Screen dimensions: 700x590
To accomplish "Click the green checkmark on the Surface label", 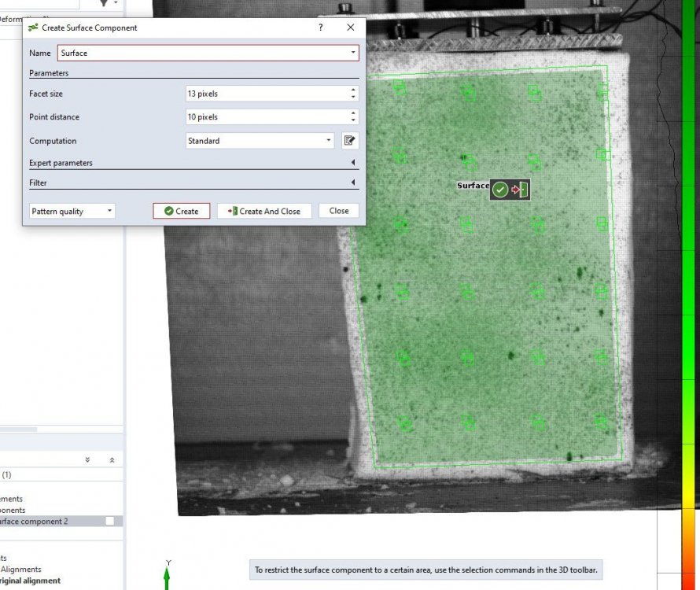I will click(x=500, y=190).
